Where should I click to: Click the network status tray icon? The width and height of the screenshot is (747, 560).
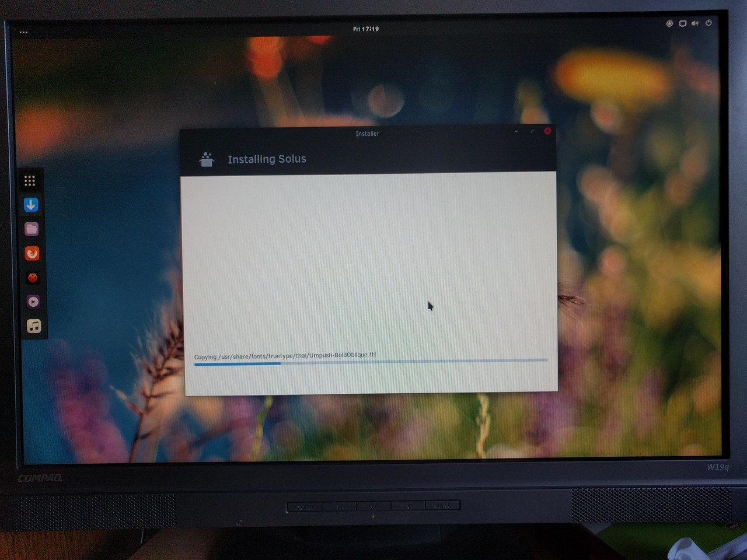[669, 24]
